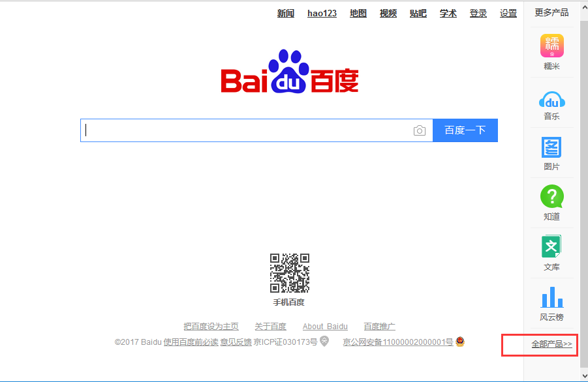Screen dimensions: 588x382
Task: Click the 图片 text label
Action: point(551,167)
